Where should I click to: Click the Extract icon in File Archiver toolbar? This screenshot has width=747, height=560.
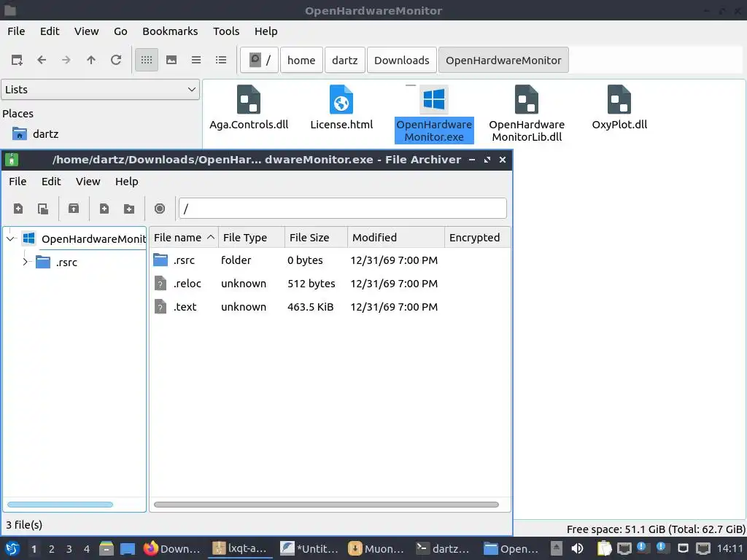pyautogui.click(x=74, y=209)
